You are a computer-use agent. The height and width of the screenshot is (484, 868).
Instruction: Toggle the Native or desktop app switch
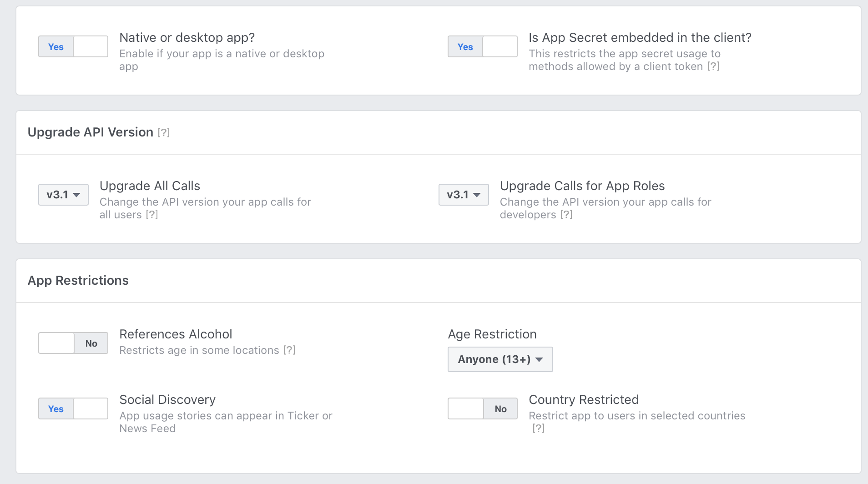point(73,46)
